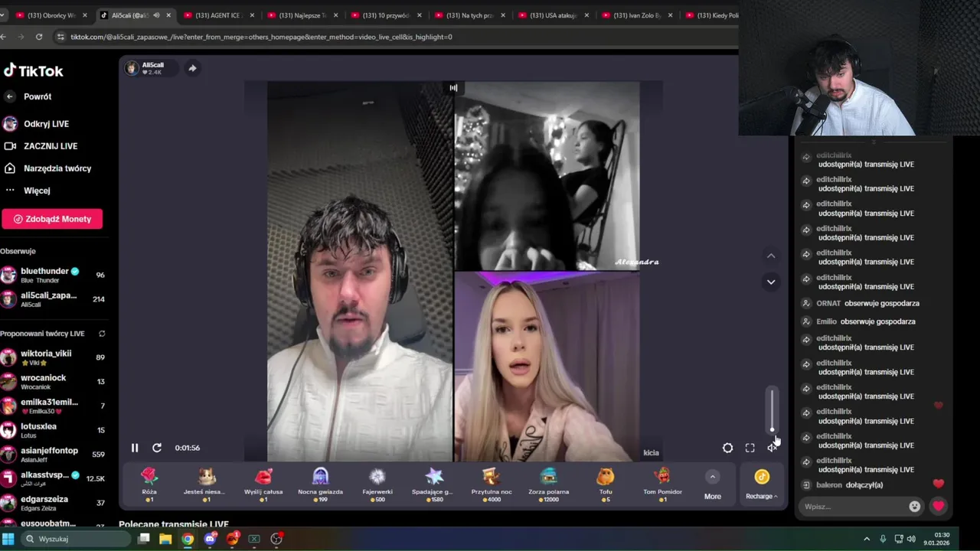Go to the previous live with up chevron
This screenshot has height=551, width=980.
[x=771, y=256]
